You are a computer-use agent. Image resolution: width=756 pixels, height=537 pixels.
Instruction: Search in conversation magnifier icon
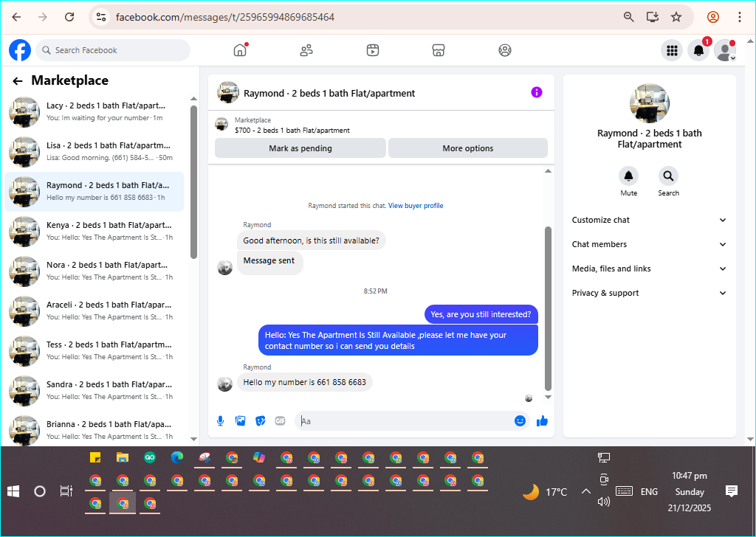668,176
